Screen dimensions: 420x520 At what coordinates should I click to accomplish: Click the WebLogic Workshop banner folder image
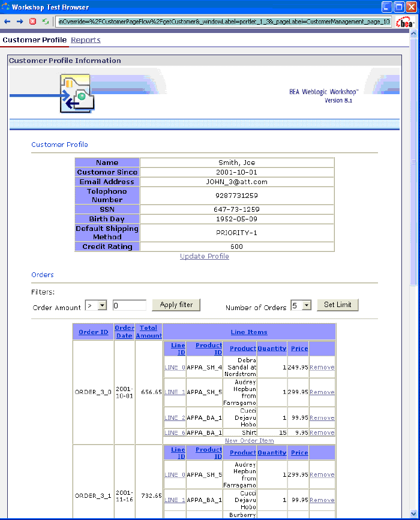pyautogui.click(x=77, y=94)
